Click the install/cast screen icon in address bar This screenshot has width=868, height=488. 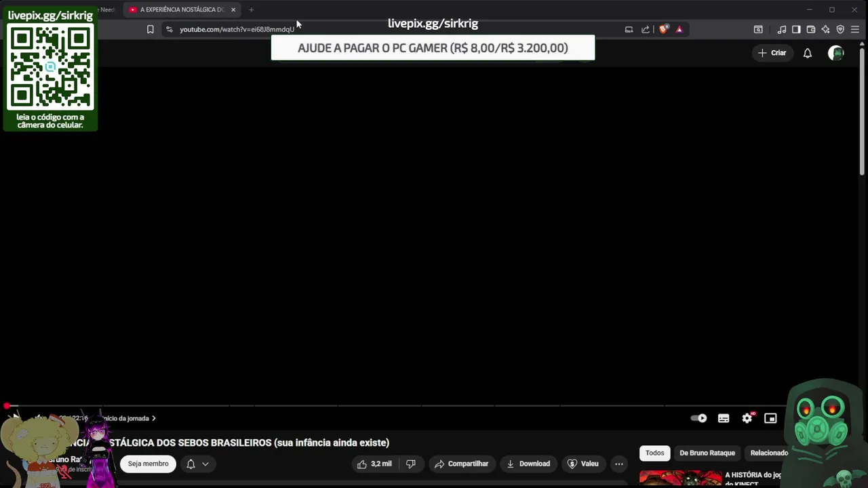point(629,29)
